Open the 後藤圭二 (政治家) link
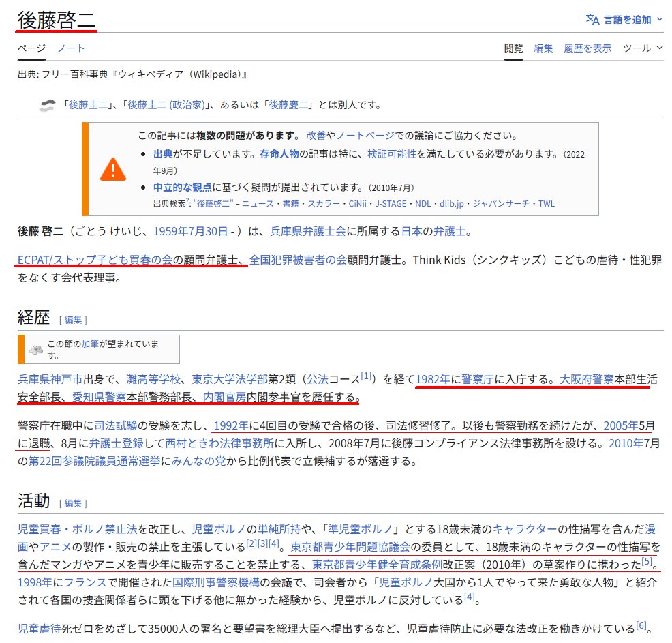The image size is (672, 643). click(x=166, y=105)
